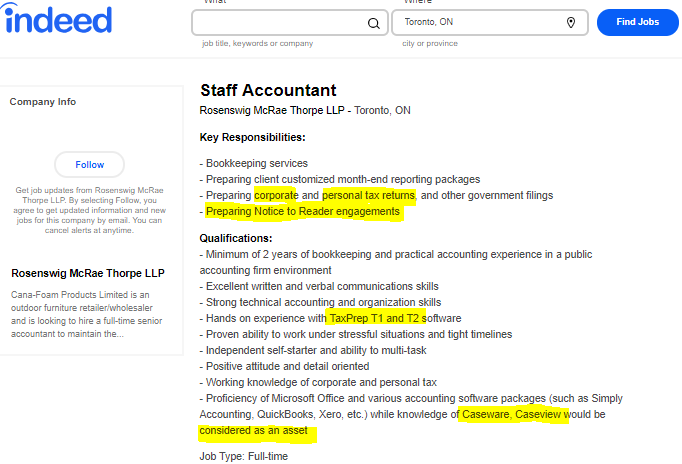
Task: Click the location pin icon in the Where field
Action: [x=571, y=23]
